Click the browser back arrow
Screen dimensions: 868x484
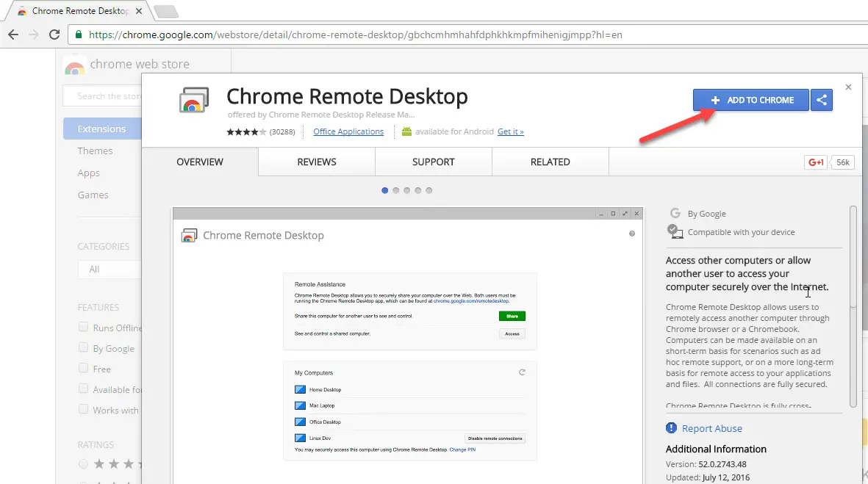13,35
